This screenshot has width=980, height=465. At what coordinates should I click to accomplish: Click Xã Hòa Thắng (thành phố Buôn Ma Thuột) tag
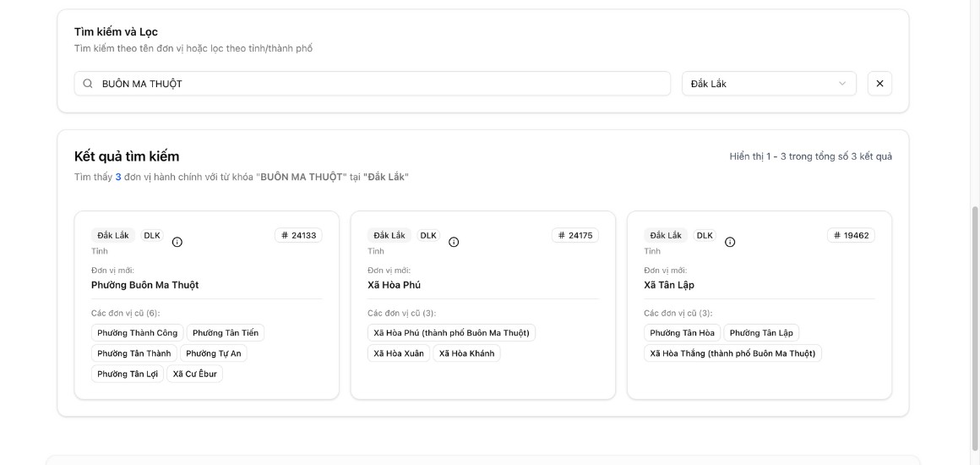click(732, 353)
